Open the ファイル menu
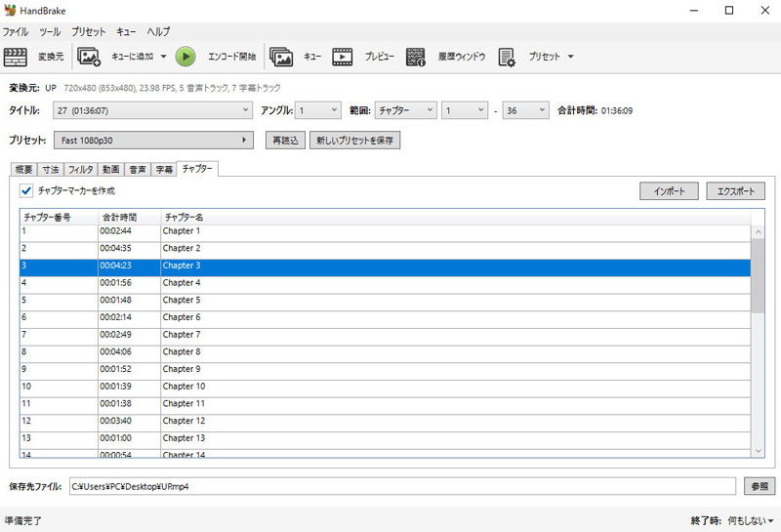This screenshot has height=532, width=781. coord(16,32)
